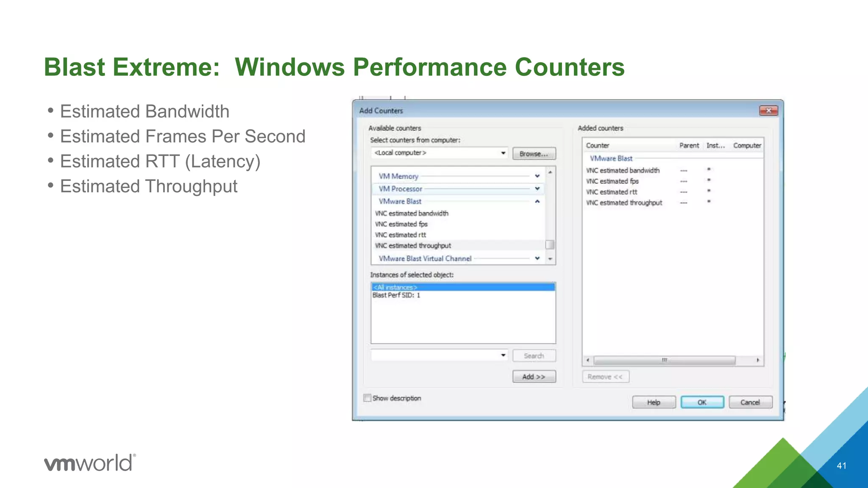
Task: Click the Inst... column header
Action: (x=716, y=146)
